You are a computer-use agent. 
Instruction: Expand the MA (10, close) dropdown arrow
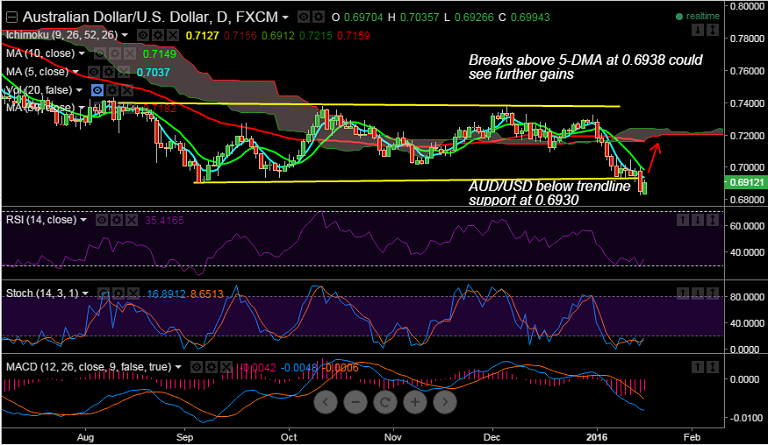82,53
